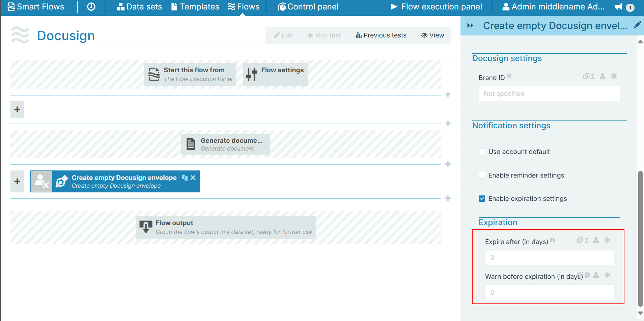Go to the Templates menu item
Screen dimensions: 644x321
point(195,7)
